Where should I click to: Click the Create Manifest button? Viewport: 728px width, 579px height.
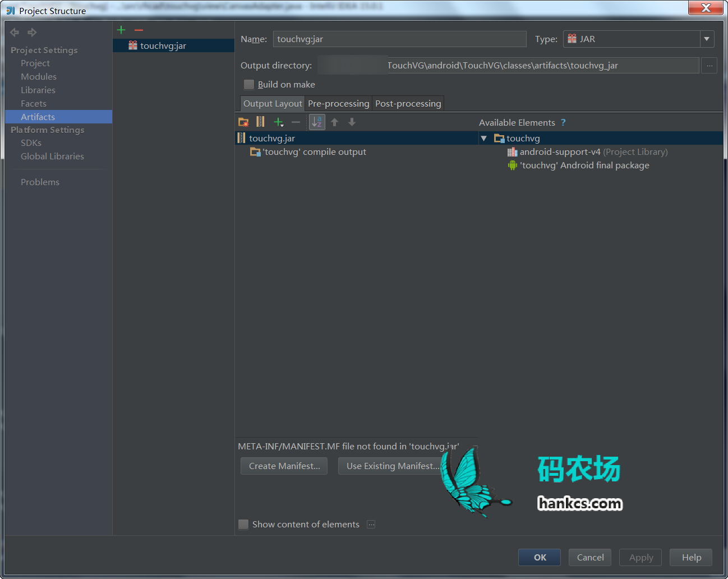click(x=284, y=466)
